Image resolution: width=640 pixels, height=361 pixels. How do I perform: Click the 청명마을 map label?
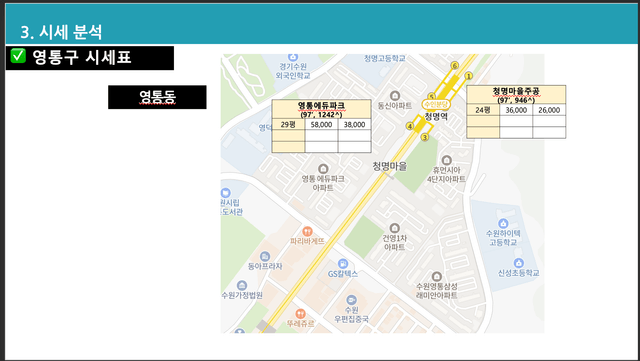(x=390, y=166)
